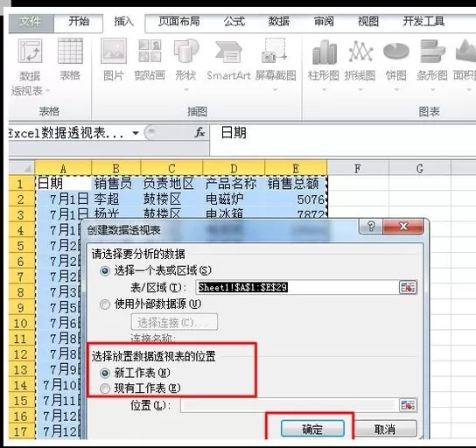This screenshot has height=448, width=476.
Task: Choose 现有工作表 radio button
Action: [105, 388]
